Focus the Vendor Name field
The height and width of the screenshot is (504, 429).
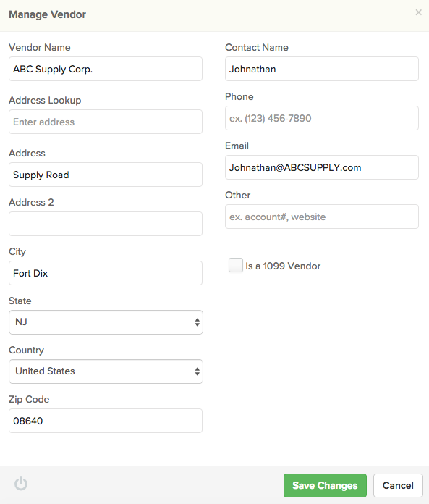pos(106,69)
